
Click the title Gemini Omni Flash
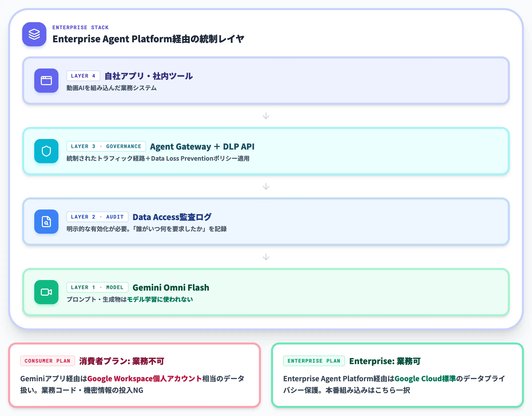coord(171,288)
